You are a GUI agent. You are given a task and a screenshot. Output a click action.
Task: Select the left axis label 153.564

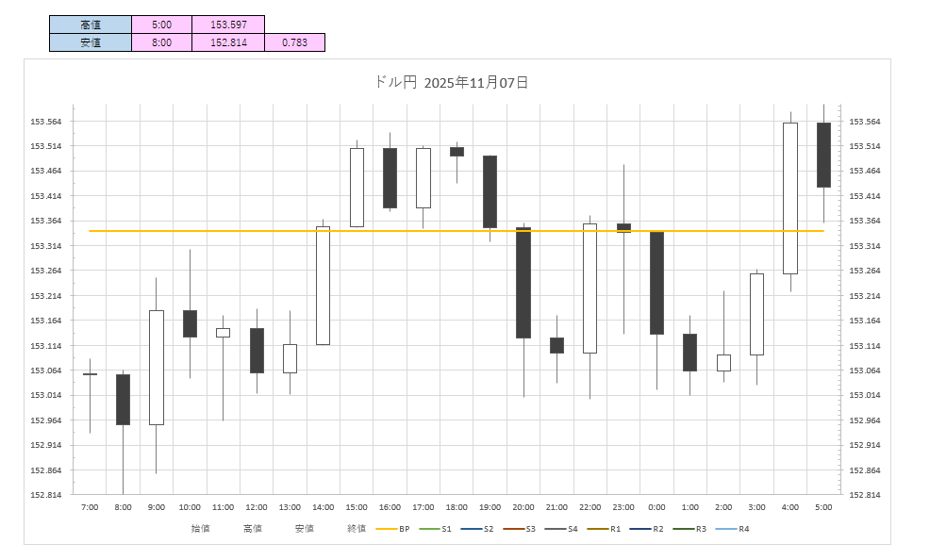[46, 122]
